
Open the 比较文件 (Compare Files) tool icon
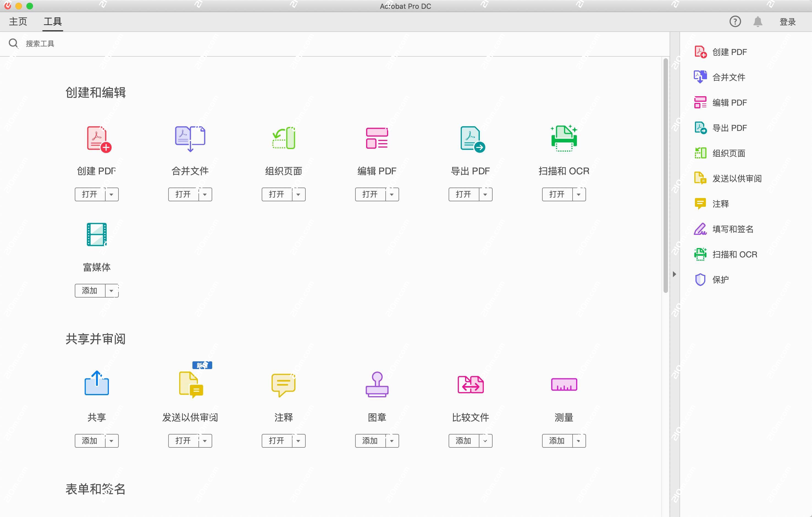coord(470,384)
